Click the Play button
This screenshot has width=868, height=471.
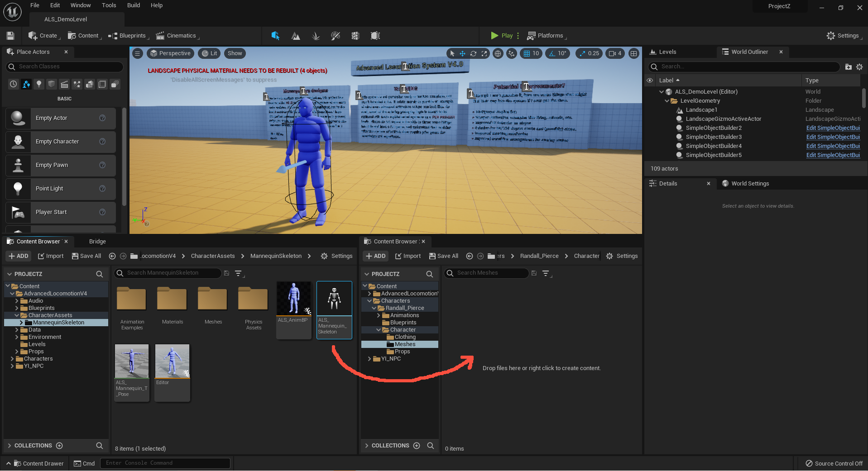tap(502, 36)
